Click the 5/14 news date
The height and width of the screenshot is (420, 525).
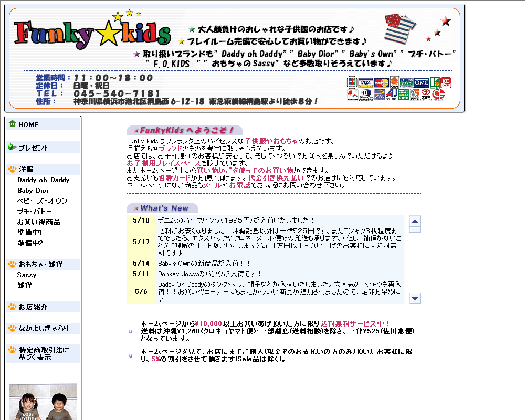click(x=141, y=263)
